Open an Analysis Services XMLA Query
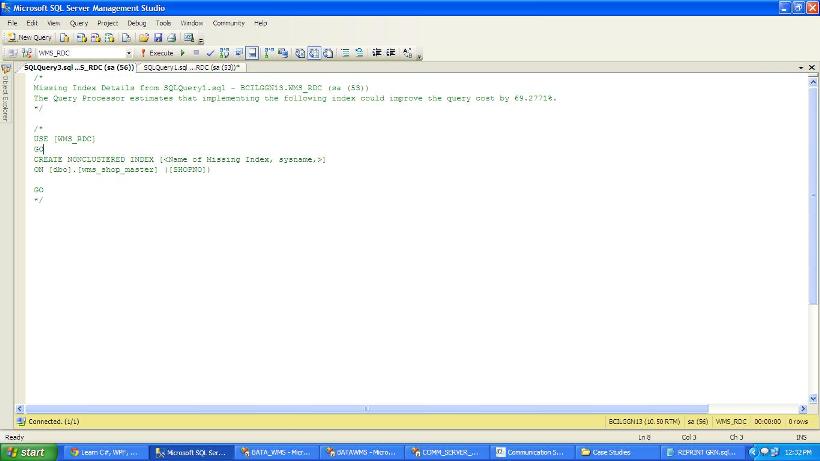Viewport: 820px width, 461px height. [x=109, y=38]
